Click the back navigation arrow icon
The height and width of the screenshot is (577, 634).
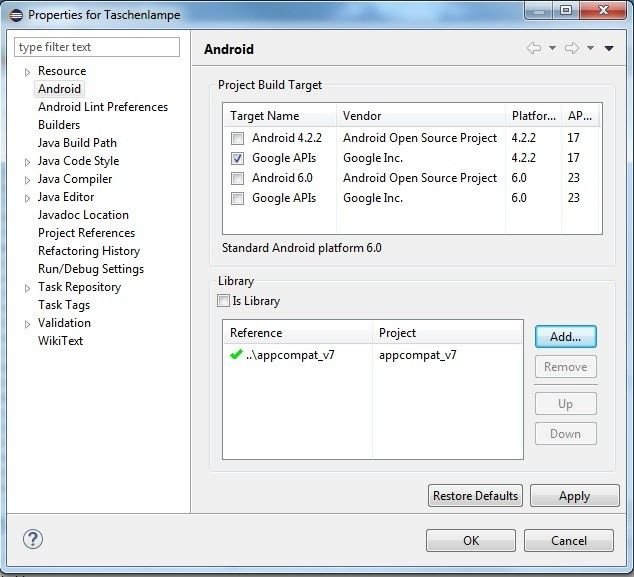(x=534, y=48)
